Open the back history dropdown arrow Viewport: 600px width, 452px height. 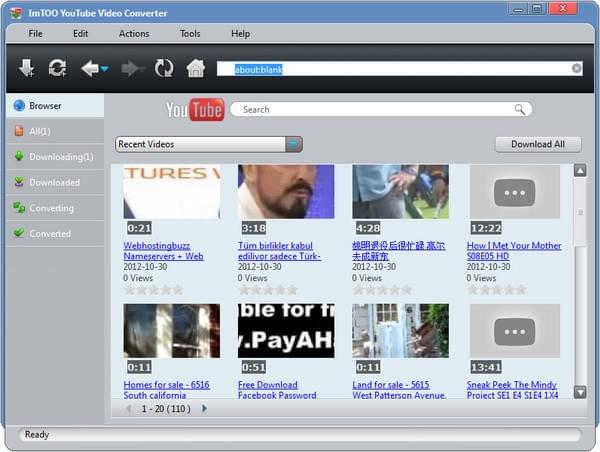[x=104, y=69]
